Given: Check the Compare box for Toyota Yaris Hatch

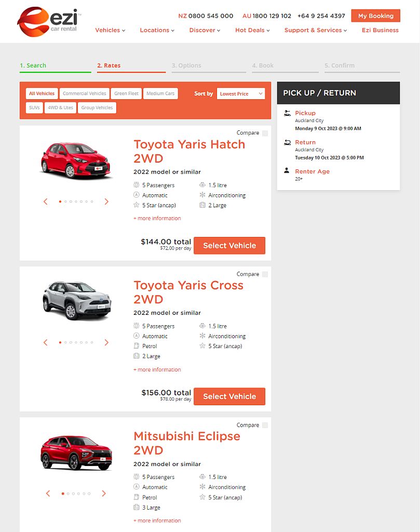Looking at the screenshot, I should click(265, 132).
